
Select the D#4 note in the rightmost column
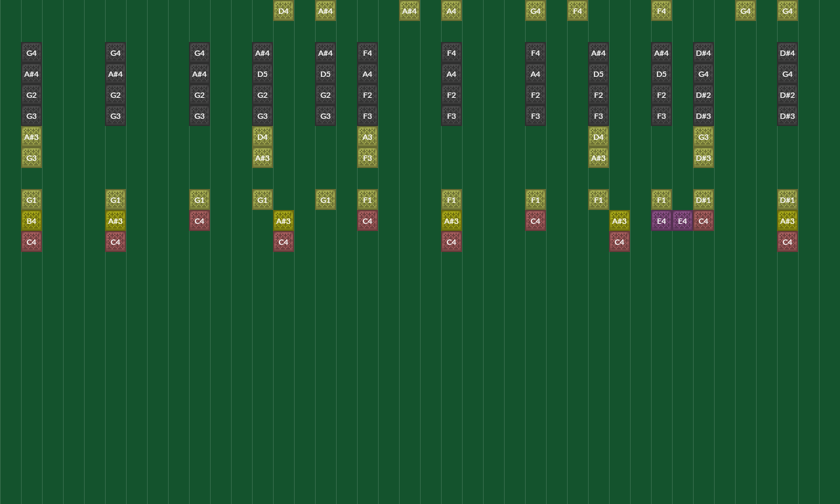click(787, 52)
